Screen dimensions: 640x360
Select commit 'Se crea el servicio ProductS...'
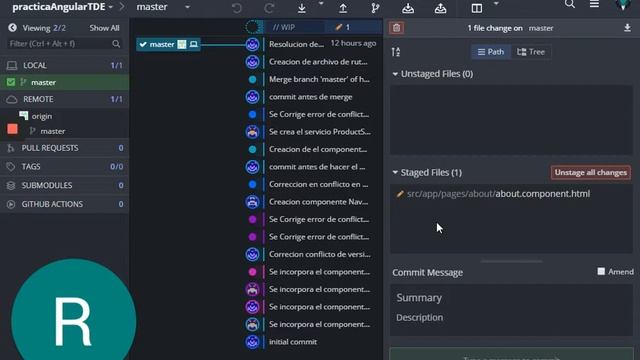(x=320, y=132)
